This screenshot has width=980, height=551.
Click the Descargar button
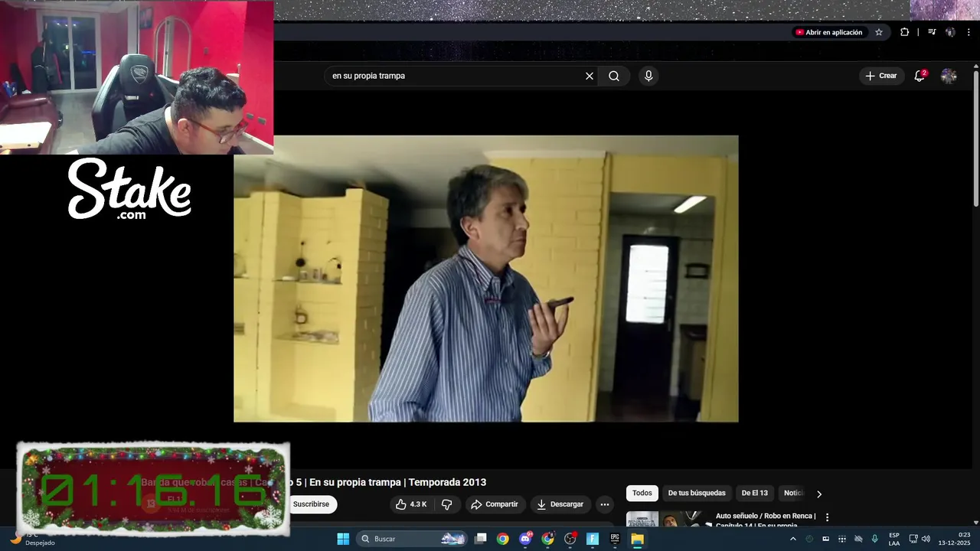560,504
